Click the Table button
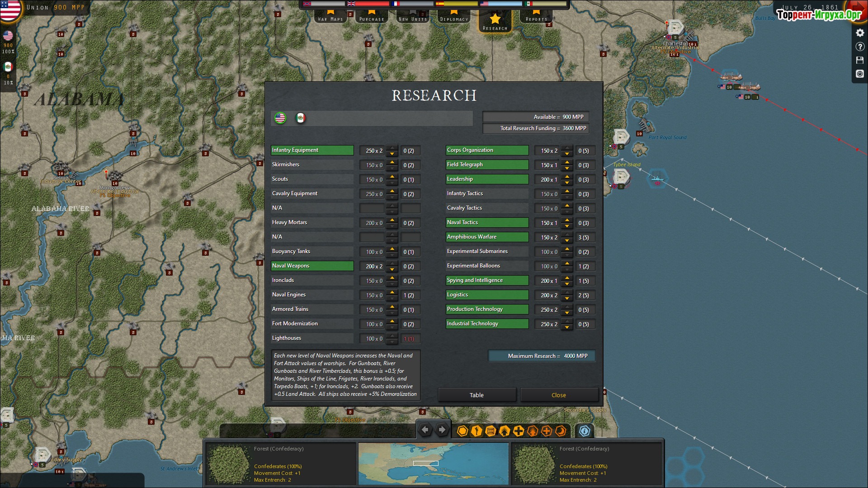This screenshot has width=868, height=488. 476,395
